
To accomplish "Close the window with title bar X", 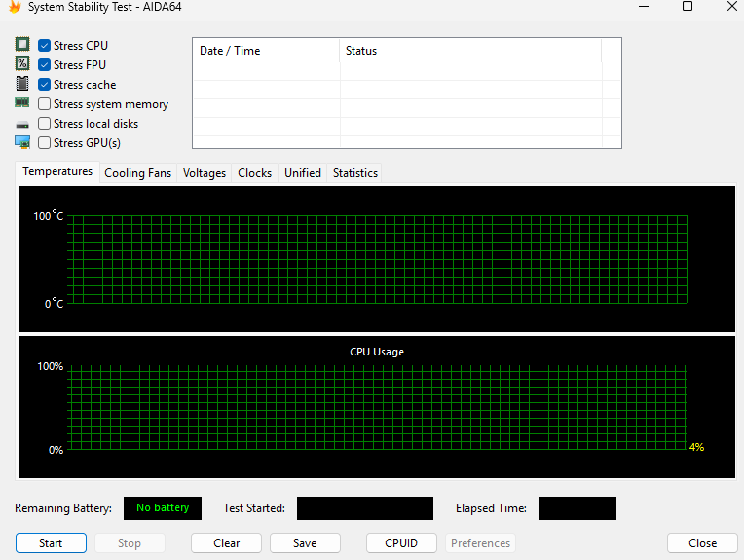I will click(x=732, y=6).
